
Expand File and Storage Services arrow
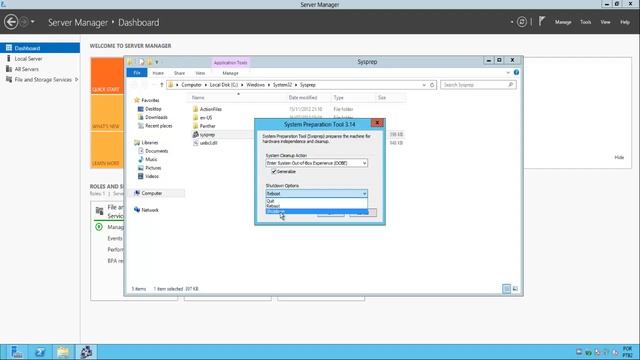click(76, 80)
